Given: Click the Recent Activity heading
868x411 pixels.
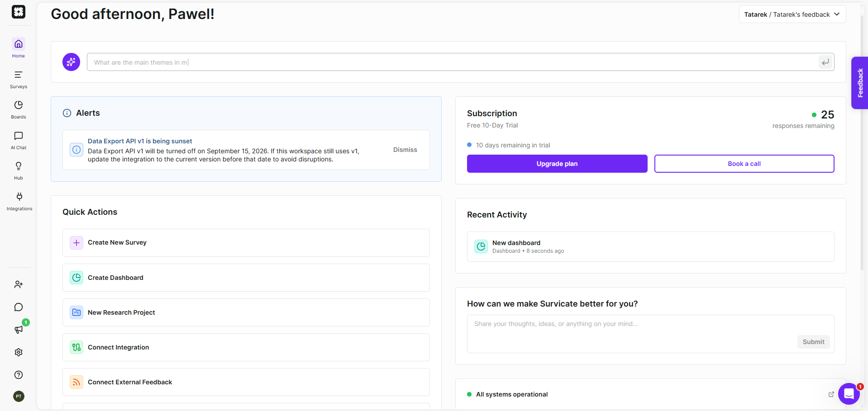Looking at the screenshot, I should click(497, 215).
